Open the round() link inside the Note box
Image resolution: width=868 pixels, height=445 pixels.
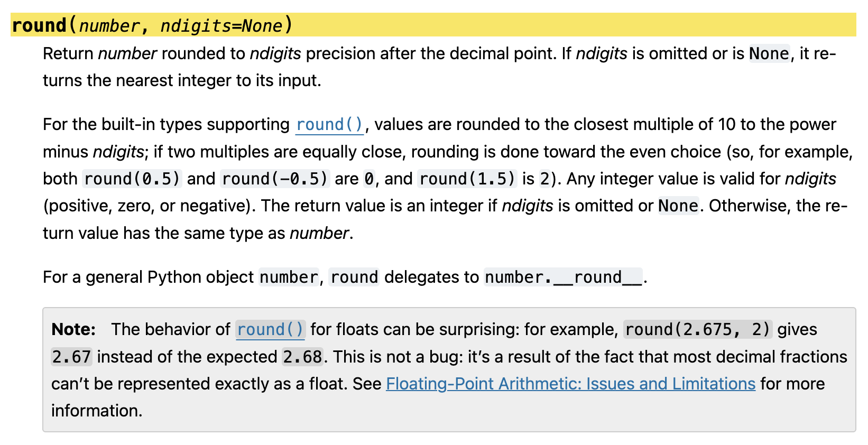click(x=270, y=330)
